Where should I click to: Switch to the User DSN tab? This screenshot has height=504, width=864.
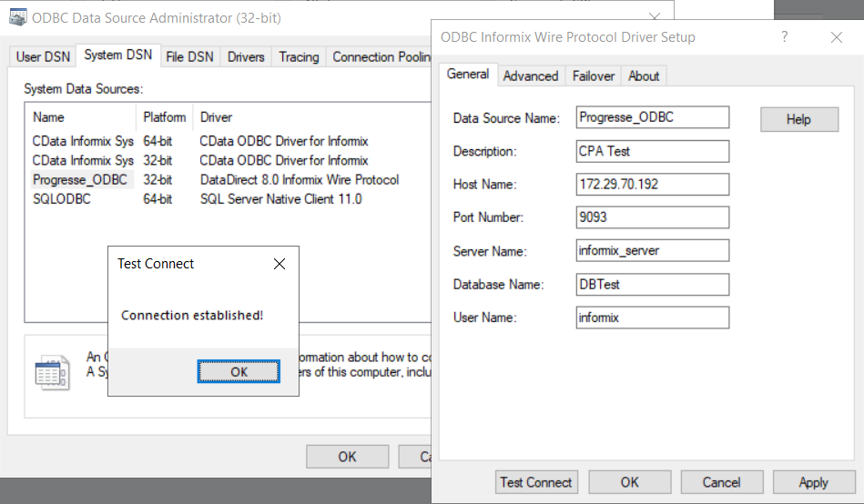(x=42, y=56)
